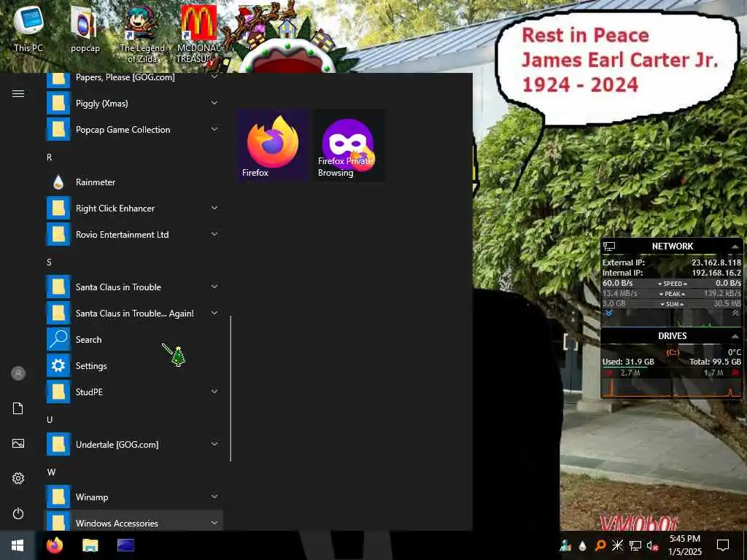The width and height of the screenshot is (747, 560).
Task: Open the notification center icon
Action: pyautogui.click(x=723, y=545)
